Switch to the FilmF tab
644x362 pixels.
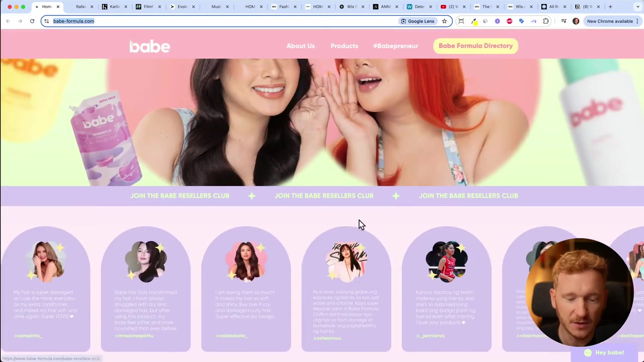tap(147, 7)
